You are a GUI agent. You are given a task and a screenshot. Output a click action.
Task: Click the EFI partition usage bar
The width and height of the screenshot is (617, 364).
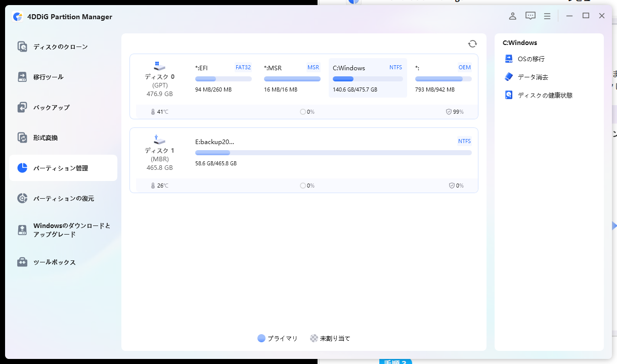click(x=224, y=79)
